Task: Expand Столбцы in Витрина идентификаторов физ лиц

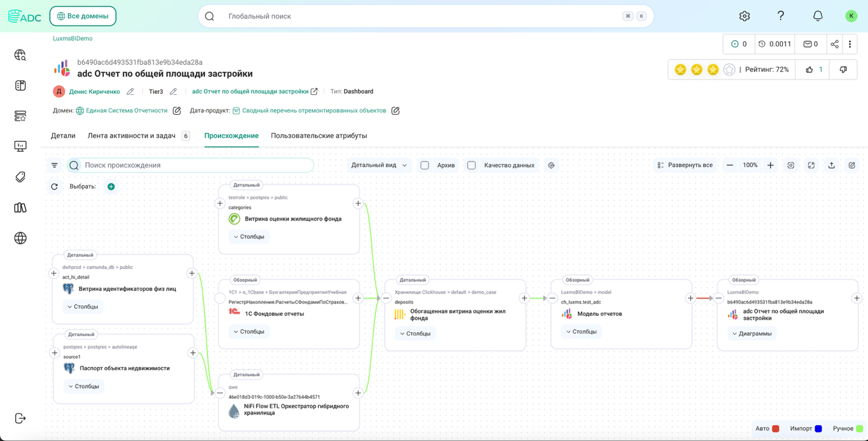Action: pyautogui.click(x=83, y=307)
